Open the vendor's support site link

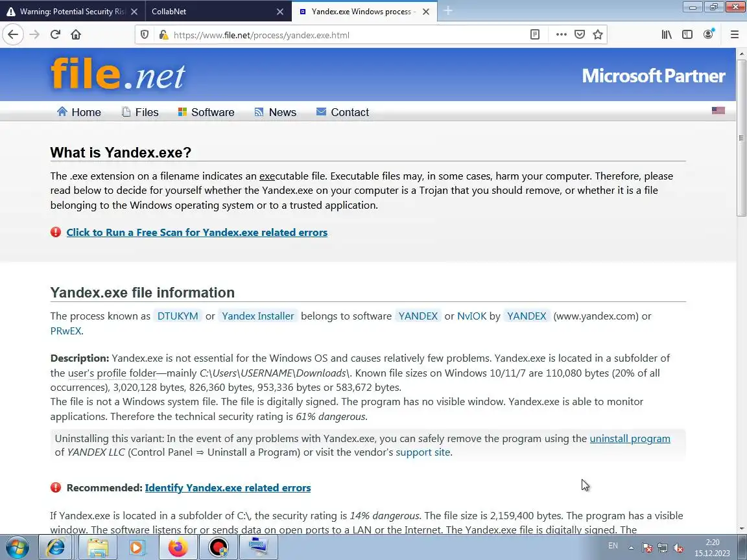423,452
